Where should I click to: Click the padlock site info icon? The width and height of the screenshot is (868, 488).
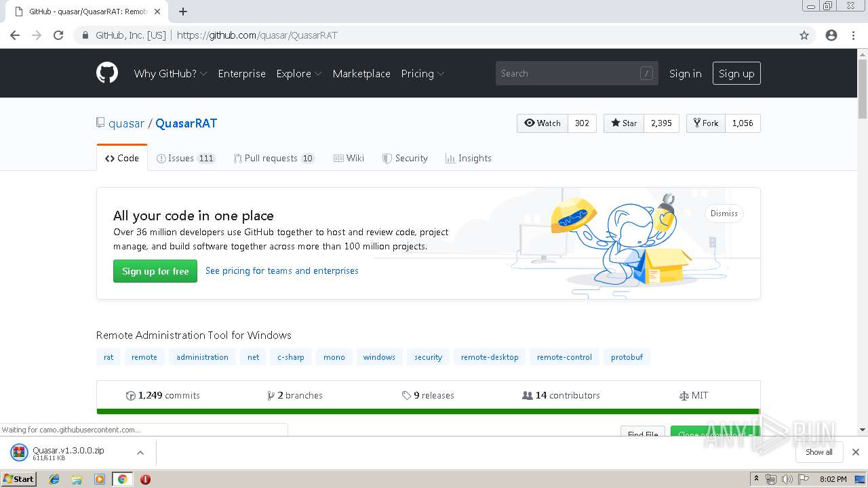click(85, 35)
